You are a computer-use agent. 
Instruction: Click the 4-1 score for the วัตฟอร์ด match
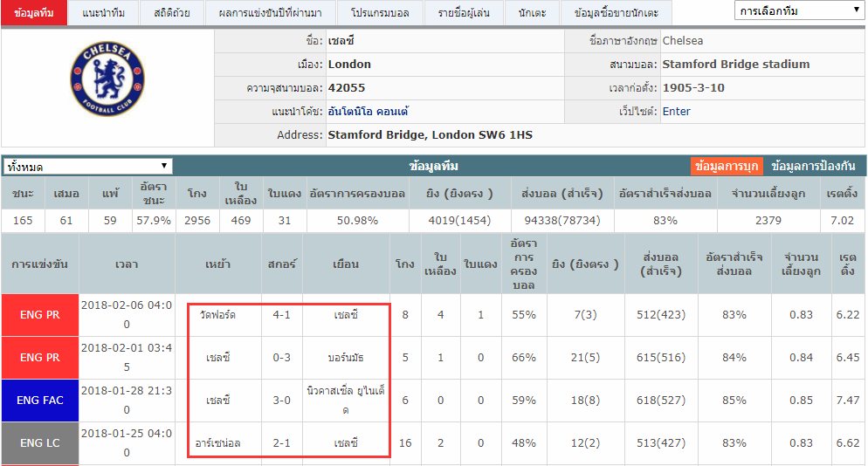tap(281, 315)
